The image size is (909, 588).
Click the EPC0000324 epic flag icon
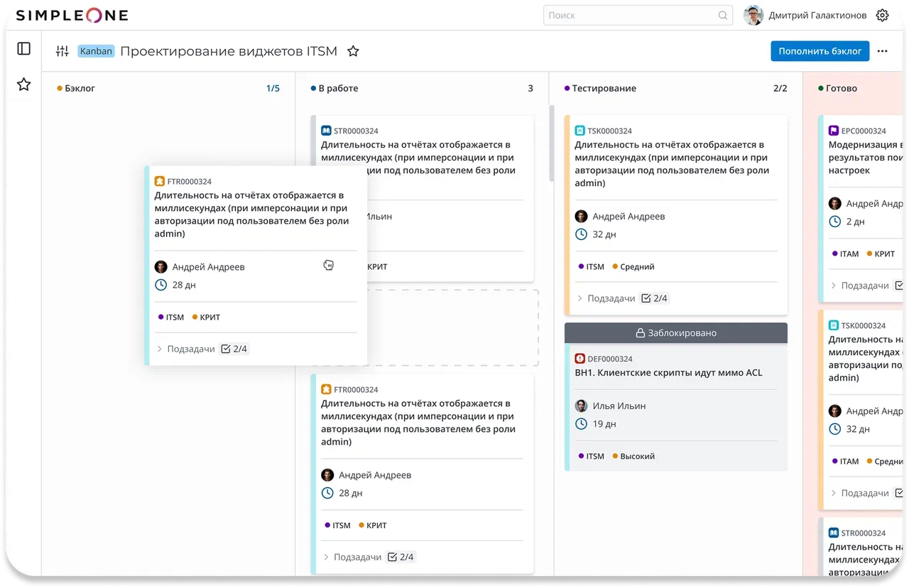pyautogui.click(x=834, y=131)
